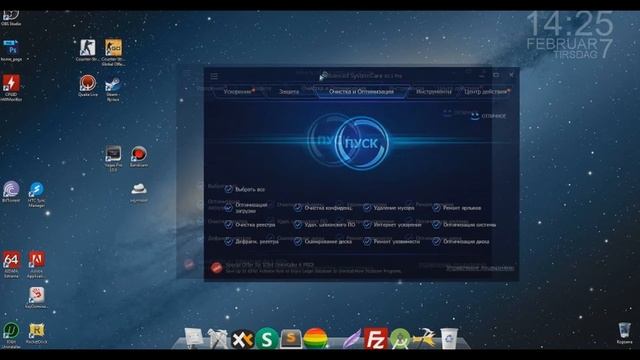Screen dimensions: 640x360
Task: Launch Counter-Strike Global Offensive shortcut
Action: [113, 51]
